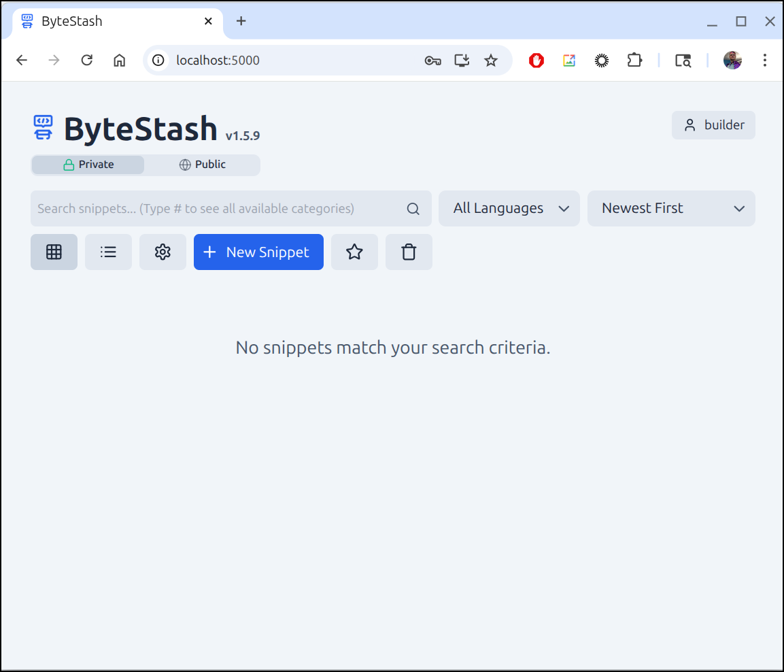
Task: Toggle to Private snippets view
Action: click(88, 165)
